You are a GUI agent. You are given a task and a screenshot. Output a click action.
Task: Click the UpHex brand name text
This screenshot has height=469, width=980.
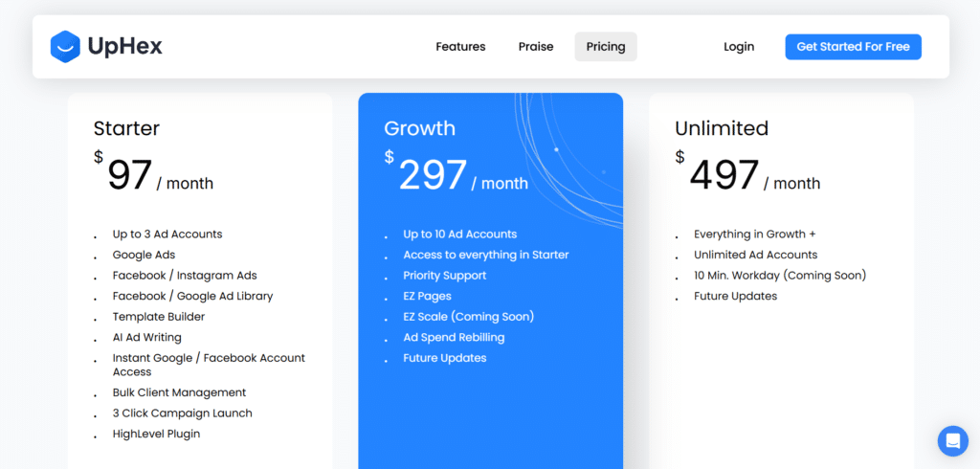(125, 47)
